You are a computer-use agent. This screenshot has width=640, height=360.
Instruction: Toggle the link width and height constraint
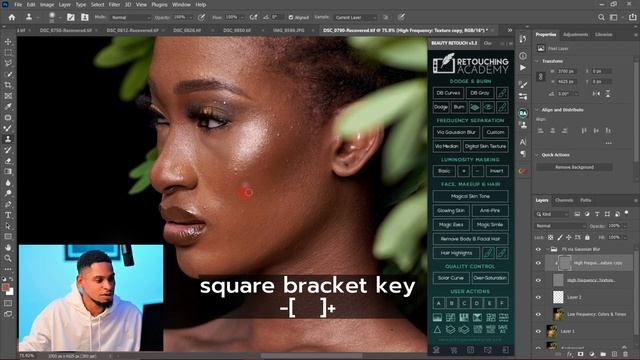pyautogui.click(x=541, y=76)
